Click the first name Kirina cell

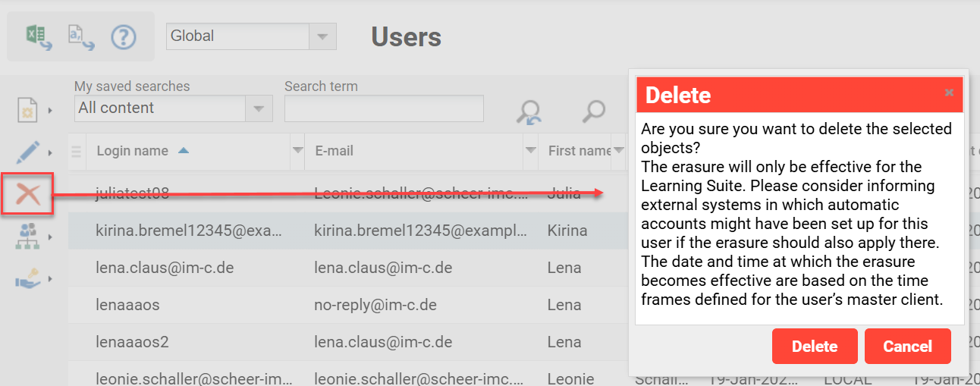567,231
